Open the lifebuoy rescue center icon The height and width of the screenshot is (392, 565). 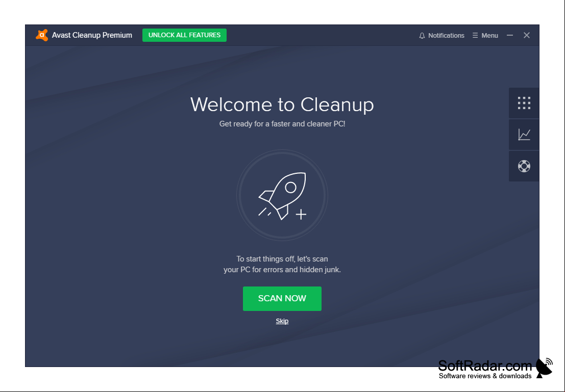point(524,166)
